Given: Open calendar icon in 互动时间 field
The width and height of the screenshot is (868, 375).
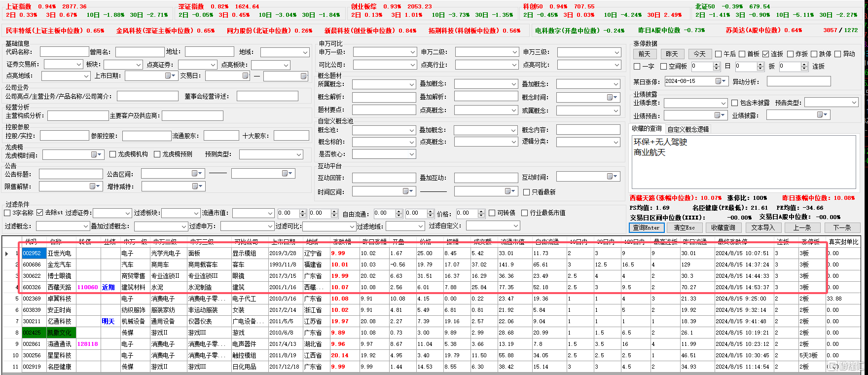Looking at the screenshot, I should tap(613, 177).
